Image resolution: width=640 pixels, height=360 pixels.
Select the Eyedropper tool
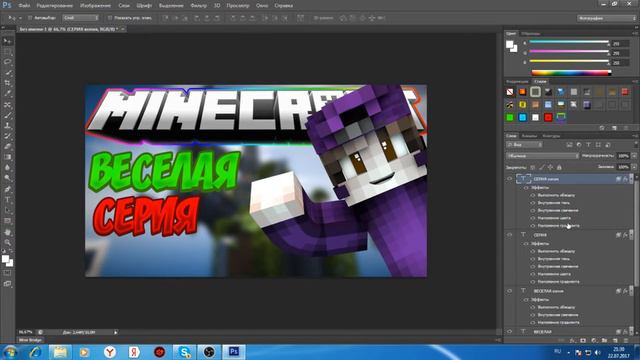coord(7,93)
